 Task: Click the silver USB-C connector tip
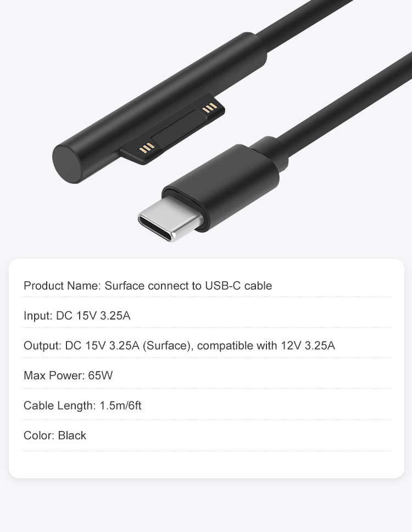pos(170,217)
